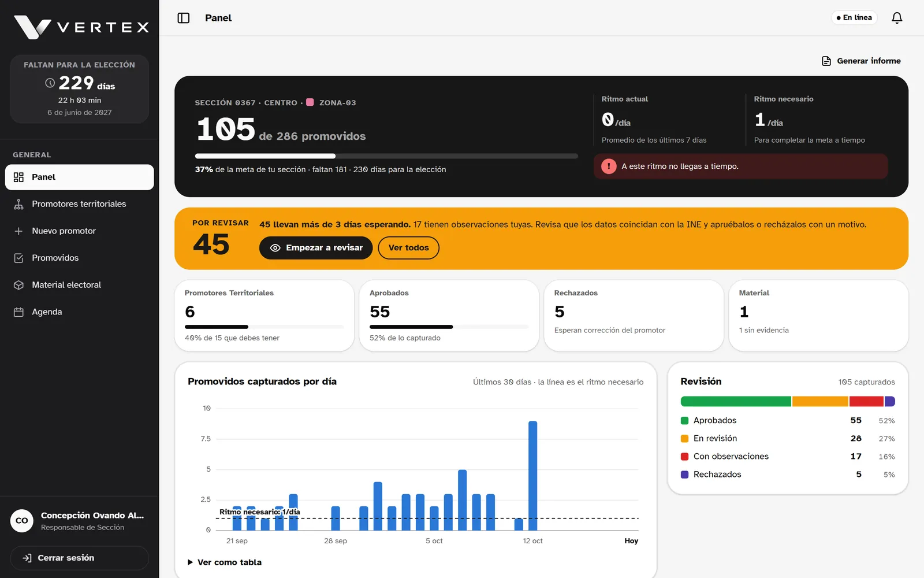924x578 pixels.
Task: Click the countdown clock icon
Action: 50,83
